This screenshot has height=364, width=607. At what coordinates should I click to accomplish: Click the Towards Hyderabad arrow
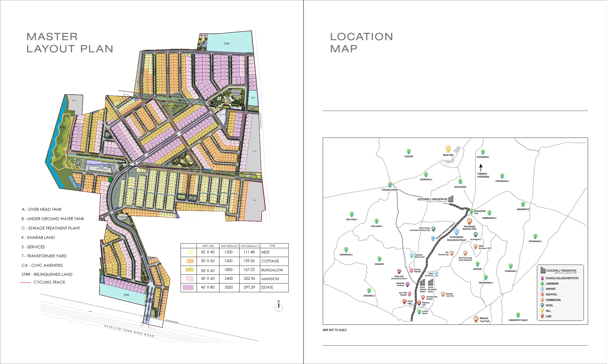pyautogui.click(x=481, y=168)
